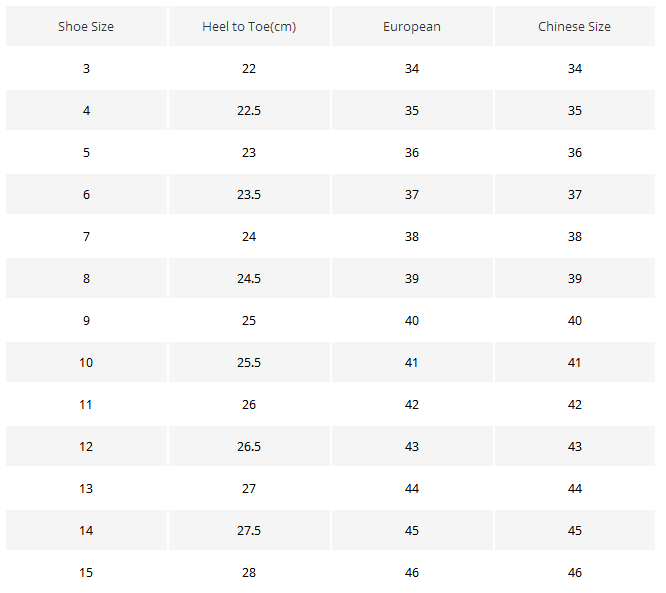The height and width of the screenshot is (593, 666).
Task: Select shoe size 15 cell
Action: [86, 573]
